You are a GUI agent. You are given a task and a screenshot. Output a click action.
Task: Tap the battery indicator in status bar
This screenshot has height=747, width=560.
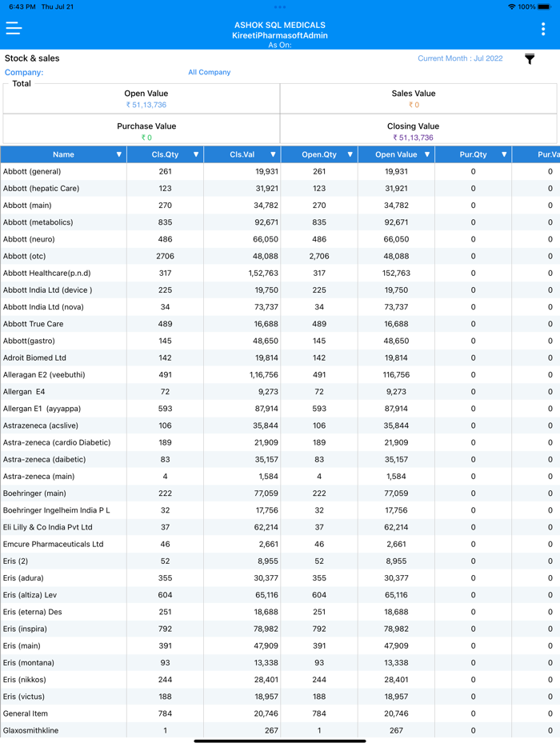click(544, 6)
